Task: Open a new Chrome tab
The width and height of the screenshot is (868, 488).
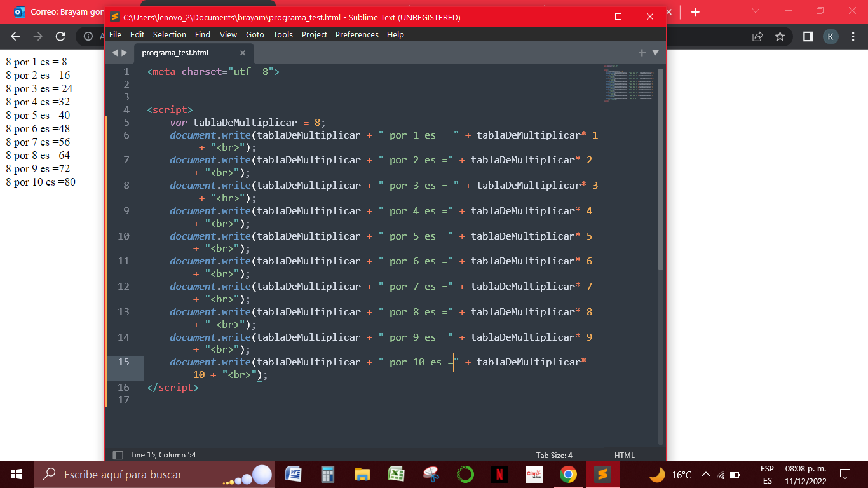Action: click(695, 11)
